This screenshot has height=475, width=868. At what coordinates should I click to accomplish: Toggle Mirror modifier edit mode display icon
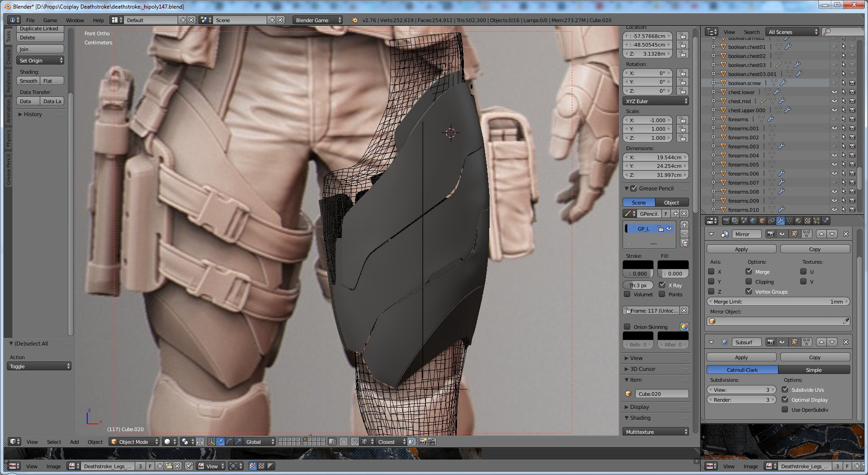click(794, 234)
